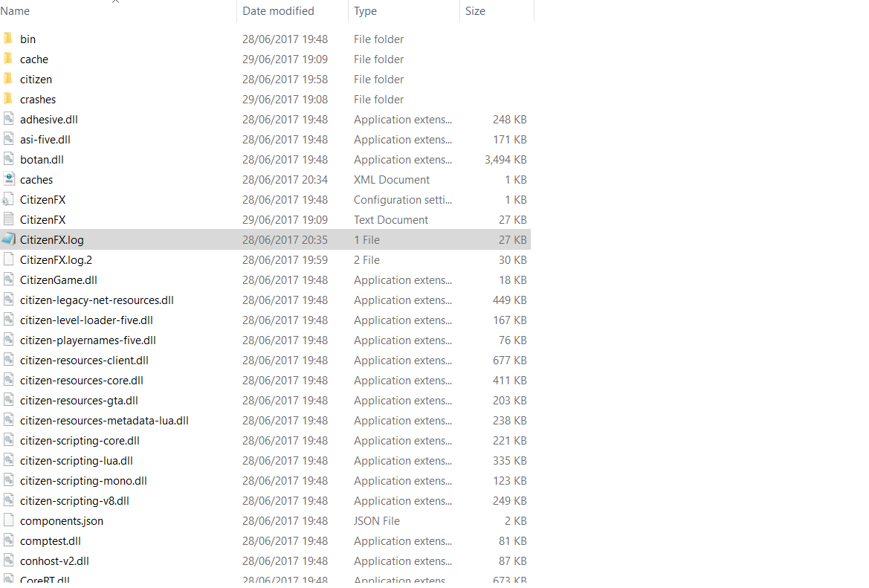Select the botan.dll file name
Screen dimensions: 869x588
click(42, 159)
